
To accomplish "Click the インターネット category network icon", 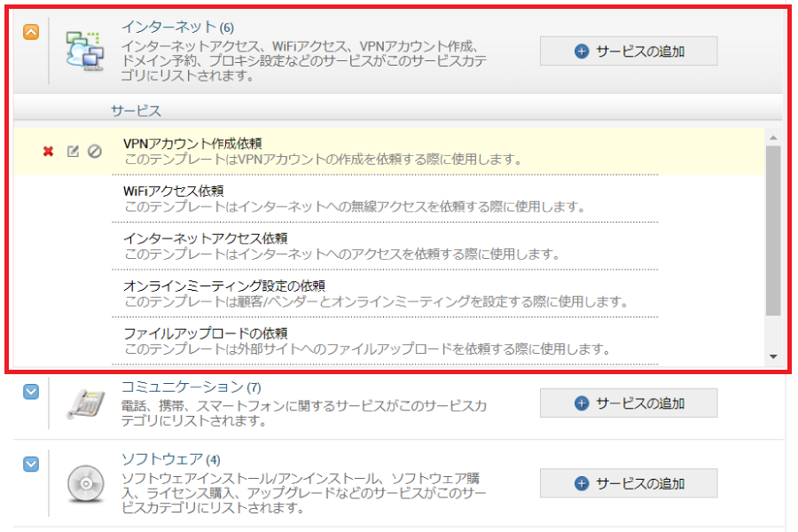I will coord(84,51).
